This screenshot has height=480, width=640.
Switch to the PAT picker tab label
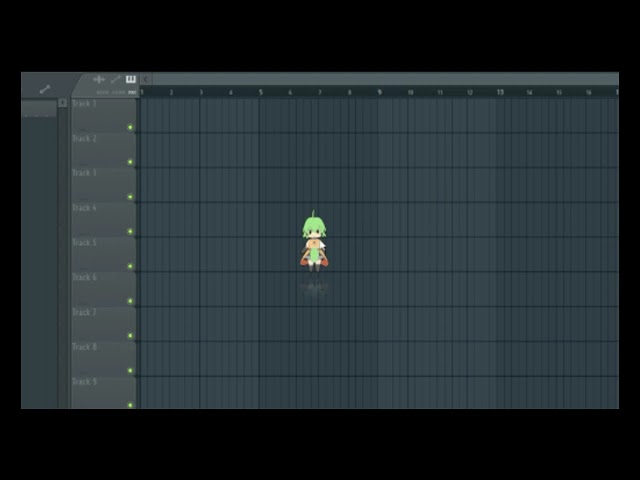[x=132, y=93]
